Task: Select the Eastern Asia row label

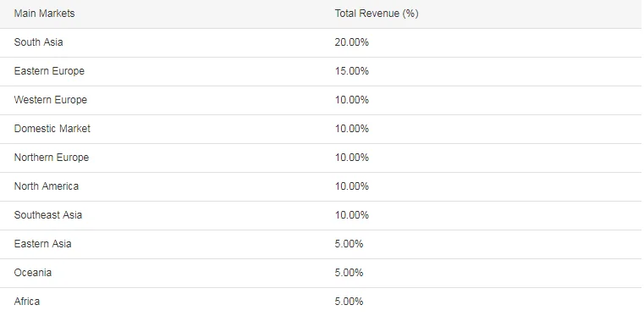Action: (x=42, y=244)
